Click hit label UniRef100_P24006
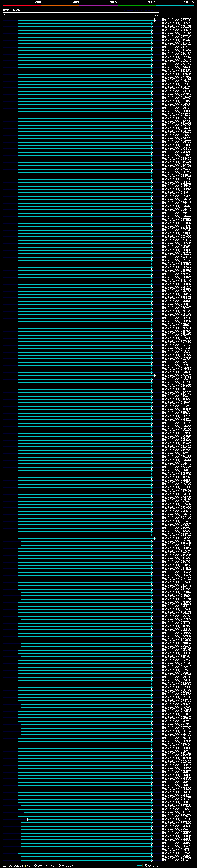This screenshot has height=868, width=197. [x=177, y=426]
